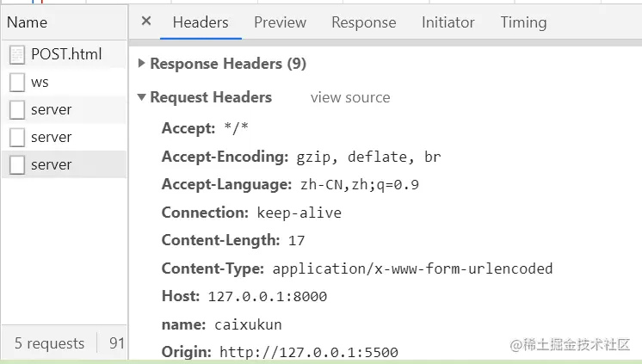
Task: Click the view source link
Action: (x=350, y=98)
